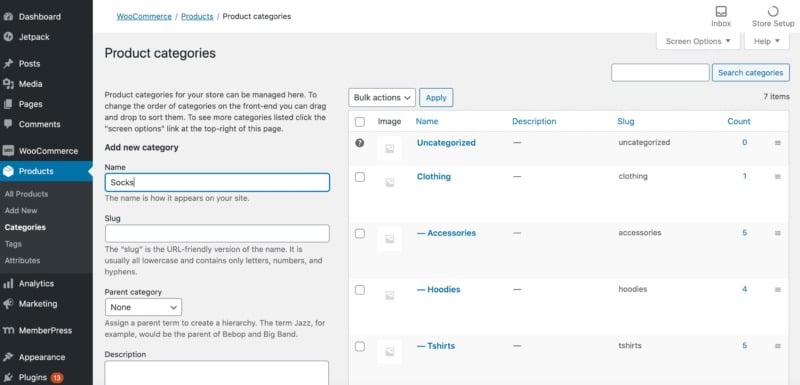Sort the table by Count column
Viewport: 800px width, 385px height.
pos(739,121)
